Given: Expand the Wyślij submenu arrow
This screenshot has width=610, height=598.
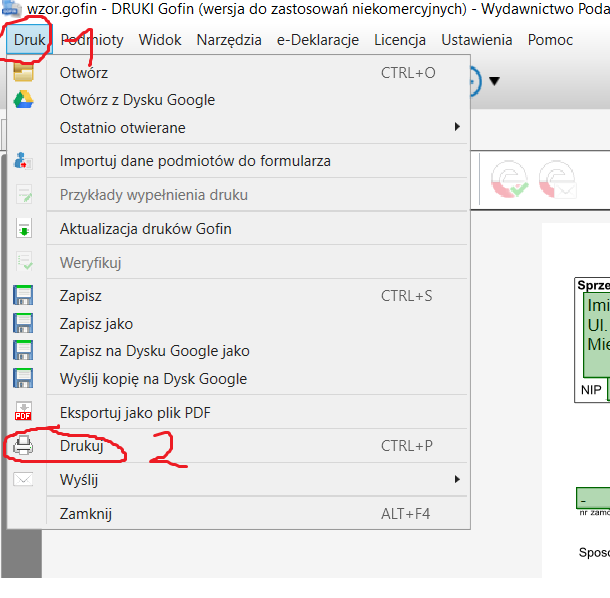Looking at the screenshot, I should (x=457, y=479).
